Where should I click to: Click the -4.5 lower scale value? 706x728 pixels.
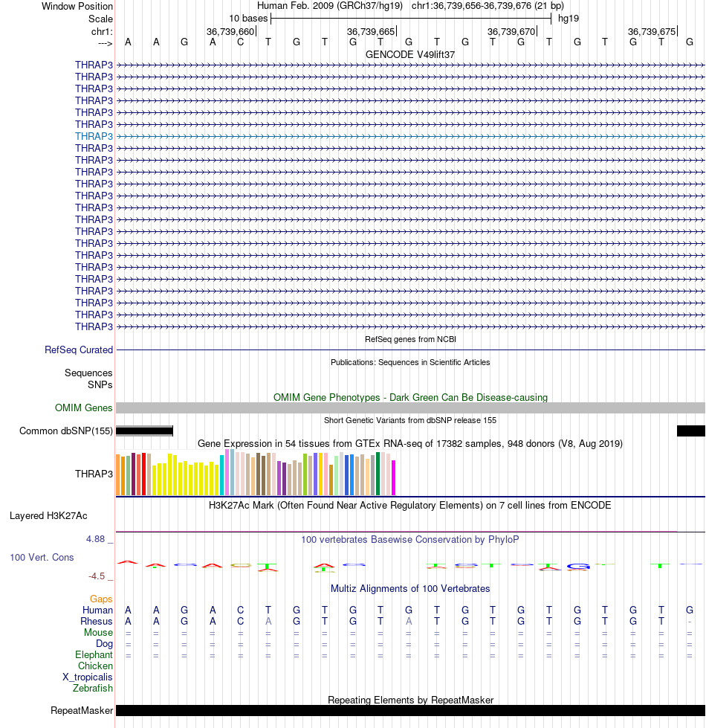coord(97,576)
